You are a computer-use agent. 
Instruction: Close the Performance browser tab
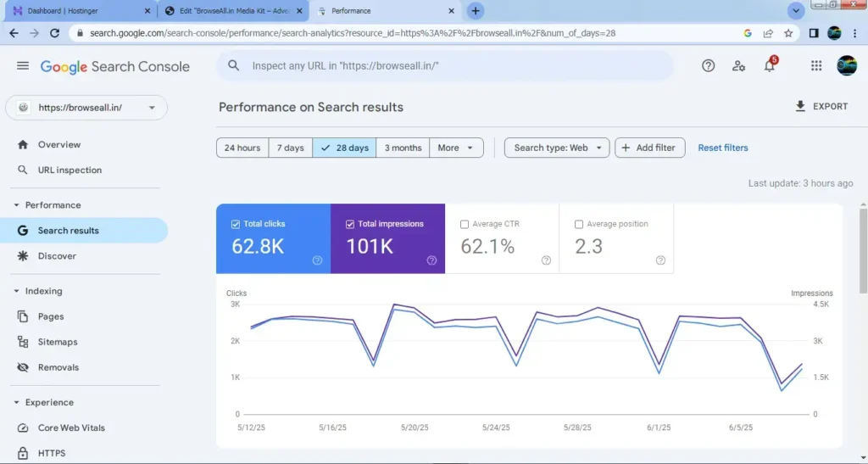[x=451, y=10]
